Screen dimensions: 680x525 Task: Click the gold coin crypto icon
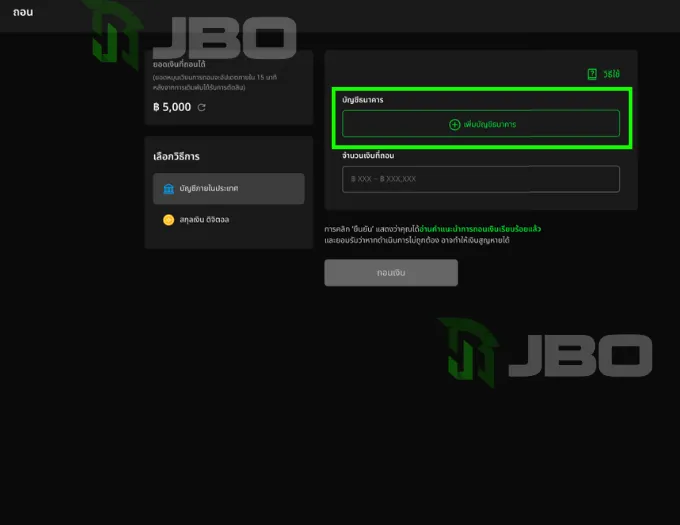coord(168,220)
